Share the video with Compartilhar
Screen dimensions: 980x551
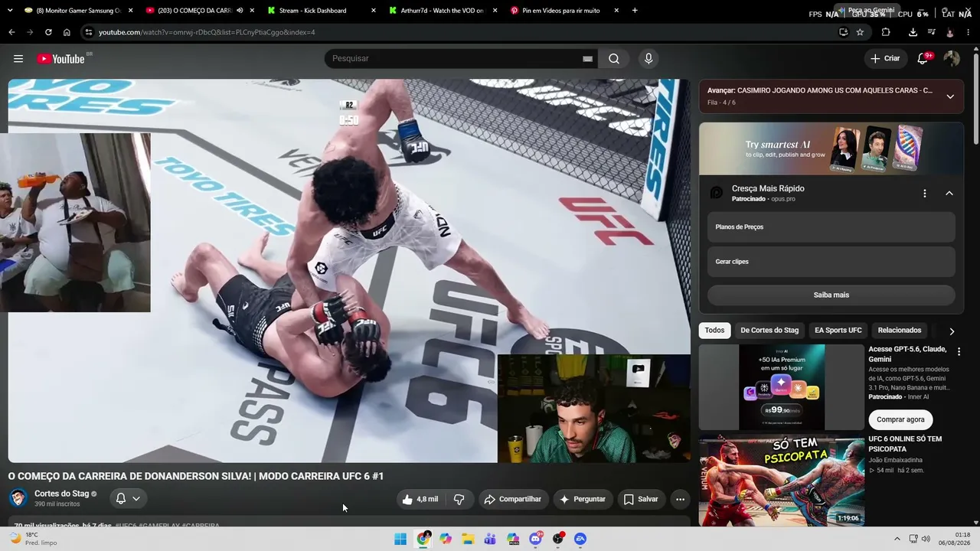513,499
